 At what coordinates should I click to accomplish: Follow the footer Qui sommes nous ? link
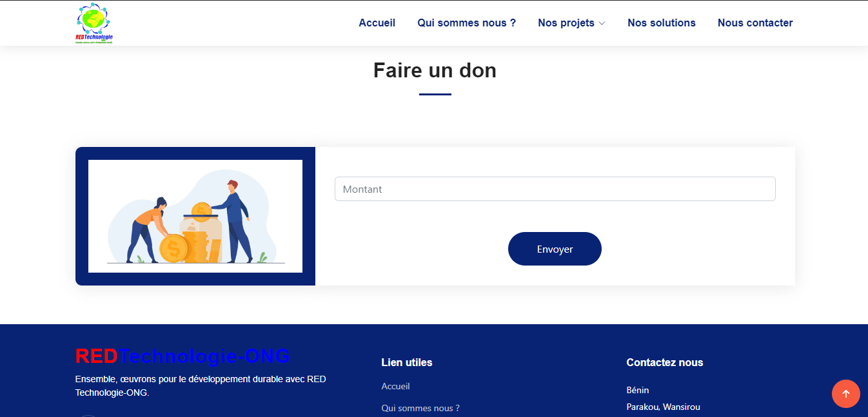pos(420,408)
